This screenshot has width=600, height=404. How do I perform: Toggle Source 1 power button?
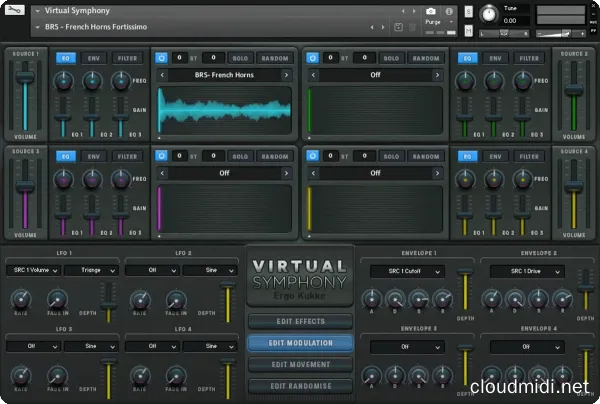[161, 58]
